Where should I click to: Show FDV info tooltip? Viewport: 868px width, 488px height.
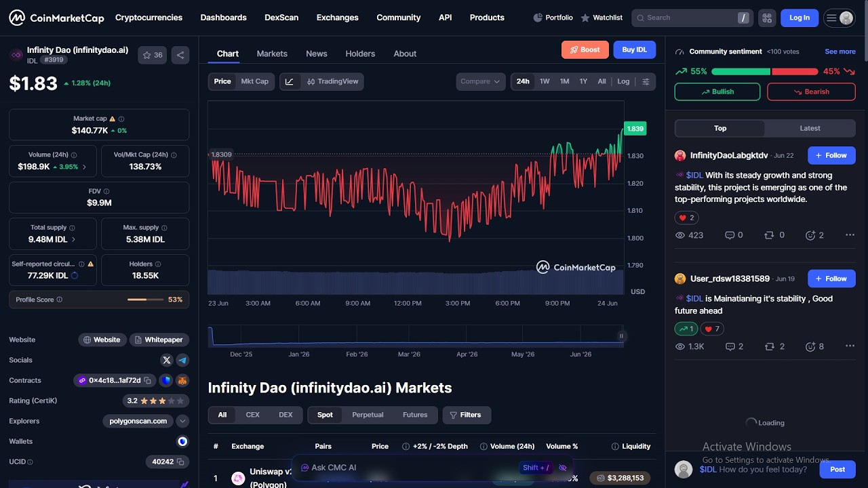click(106, 192)
